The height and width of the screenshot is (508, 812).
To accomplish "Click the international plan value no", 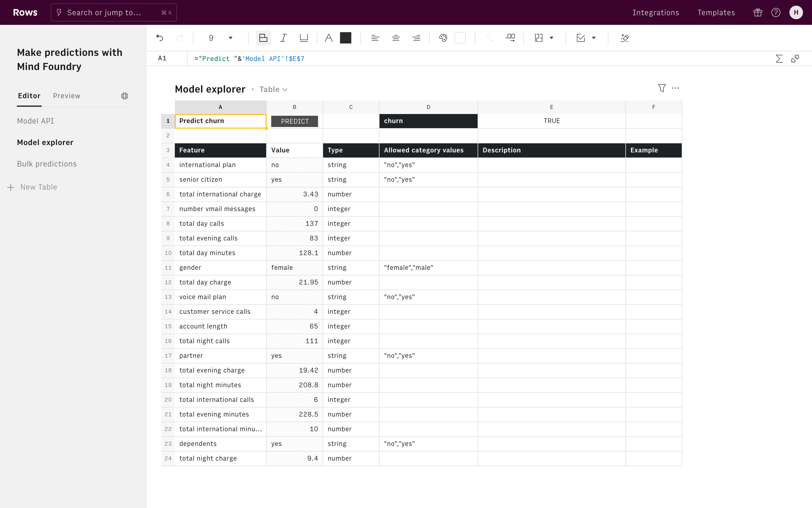I will (x=295, y=165).
